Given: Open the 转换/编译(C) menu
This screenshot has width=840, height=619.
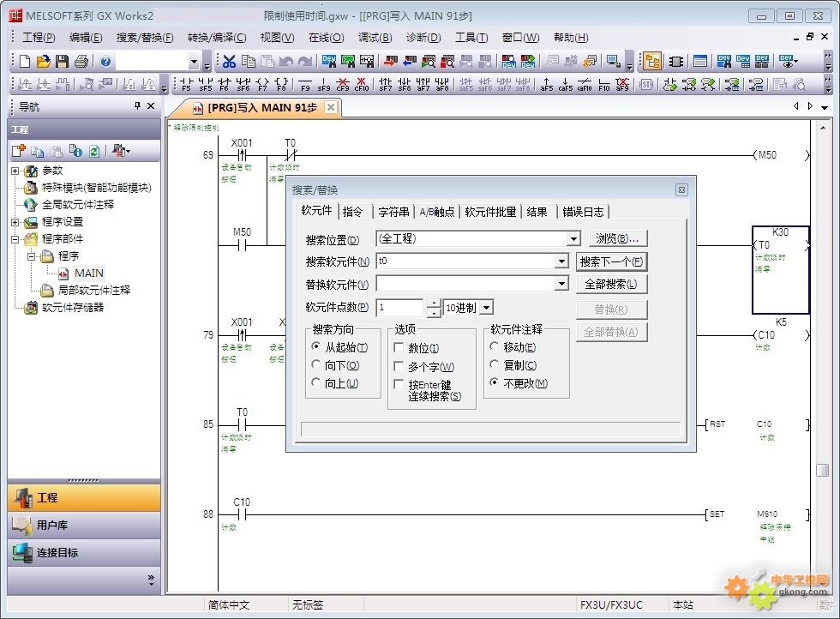Looking at the screenshot, I should 217,38.
